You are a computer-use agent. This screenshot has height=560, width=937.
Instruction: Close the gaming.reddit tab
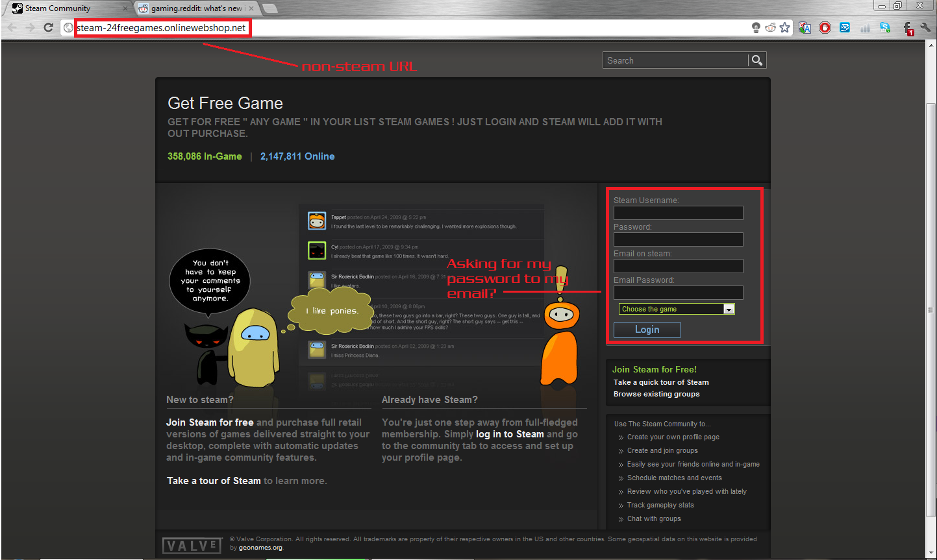(x=251, y=8)
